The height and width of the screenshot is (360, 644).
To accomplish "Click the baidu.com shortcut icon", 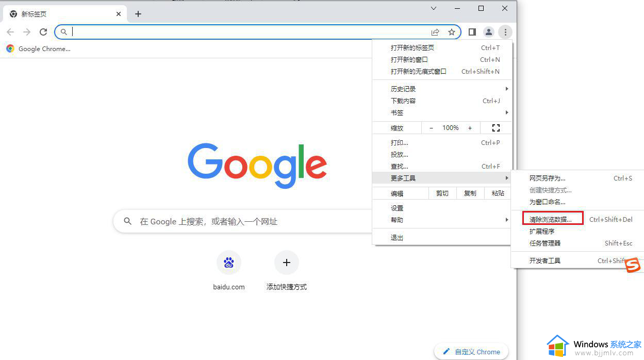I will 229,263.
